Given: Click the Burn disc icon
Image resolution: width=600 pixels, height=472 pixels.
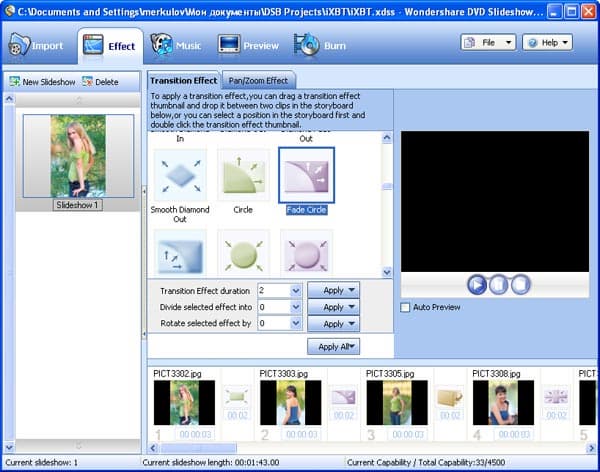Looking at the screenshot, I should click(306, 44).
